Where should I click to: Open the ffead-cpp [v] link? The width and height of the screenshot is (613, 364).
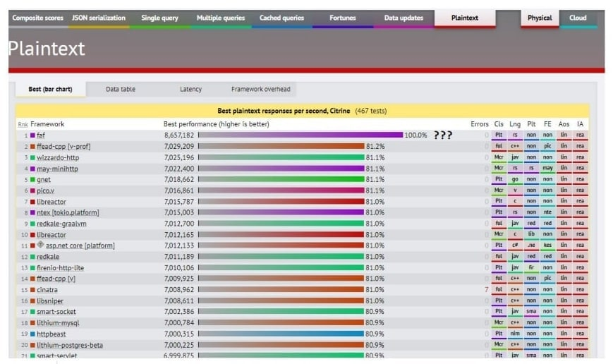point(56,279)
